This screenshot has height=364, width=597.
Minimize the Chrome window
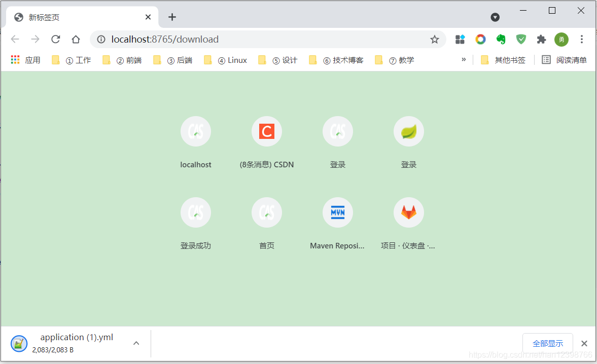tap(523, 11)
